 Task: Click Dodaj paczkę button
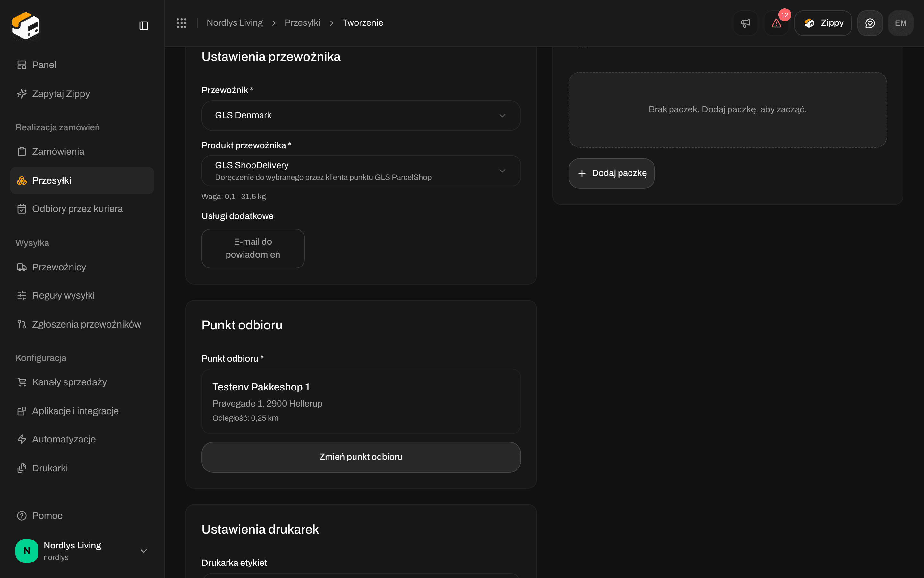[x=612, y=173]
